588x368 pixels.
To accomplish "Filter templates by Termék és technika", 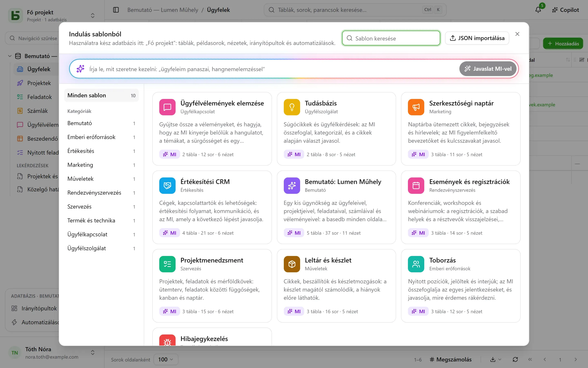I will (101, 221).
